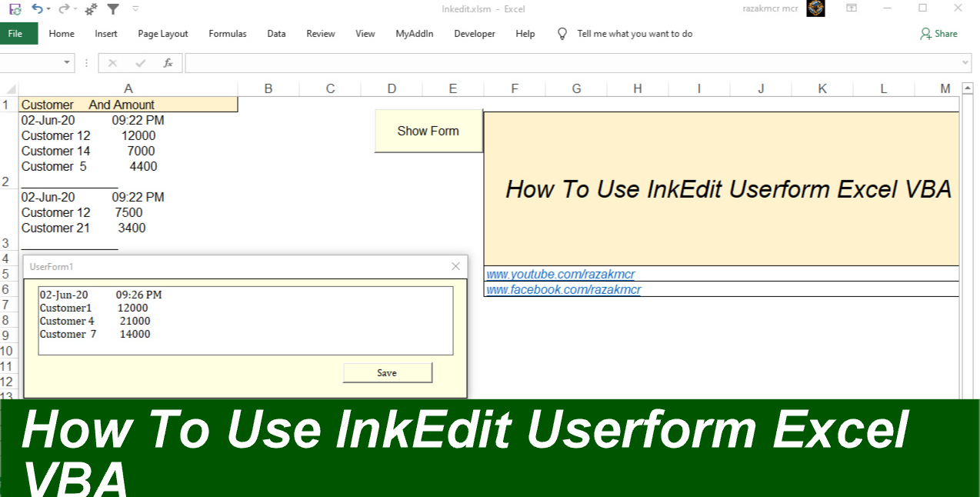Switch to the Insert ribbon tab
Screen dimensions: 980x497
(106, 34)
